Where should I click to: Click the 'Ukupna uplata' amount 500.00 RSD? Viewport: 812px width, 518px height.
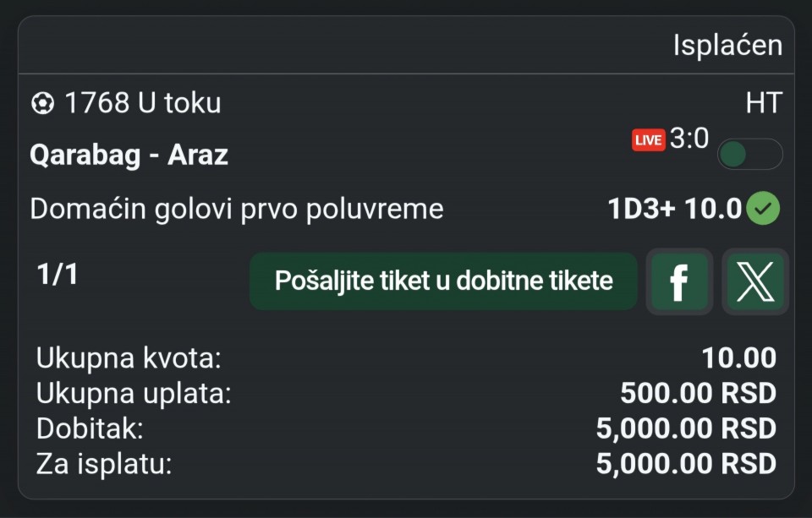coord(698,394)
